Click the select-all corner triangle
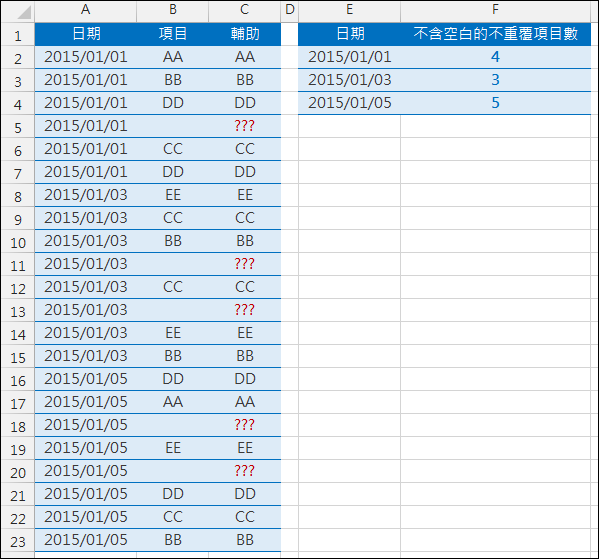Viewport: 599px width, 559px height. [23, 13]
